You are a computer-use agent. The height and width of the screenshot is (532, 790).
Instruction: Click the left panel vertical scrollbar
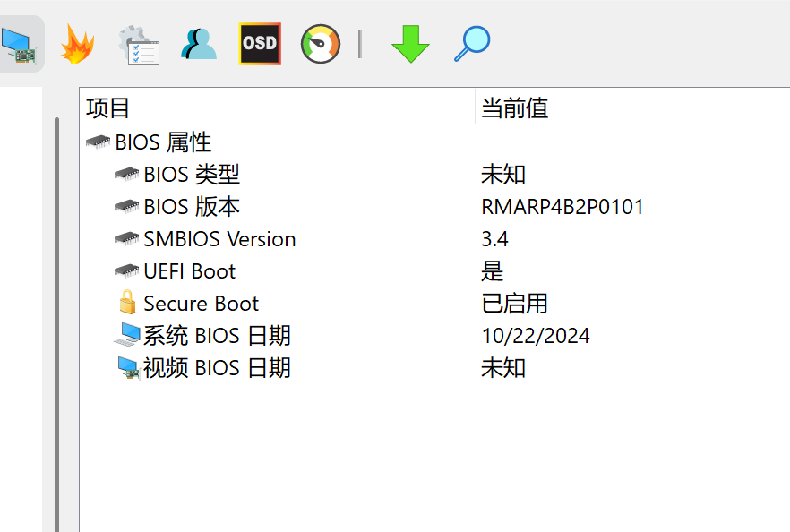(x=57, y=324)
